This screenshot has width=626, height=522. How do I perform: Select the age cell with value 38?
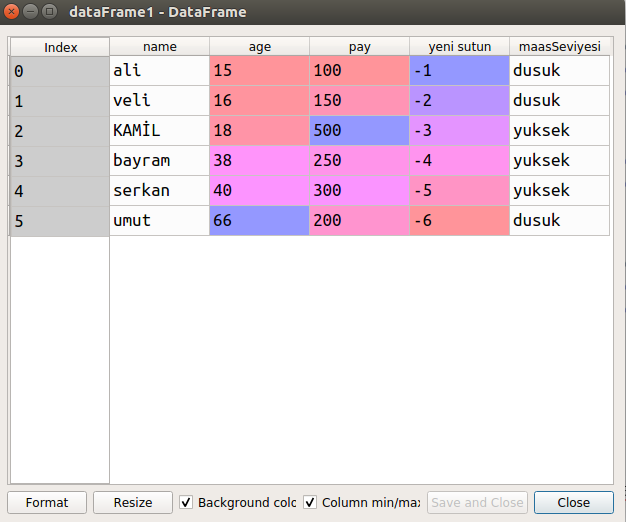pos(260,160)
